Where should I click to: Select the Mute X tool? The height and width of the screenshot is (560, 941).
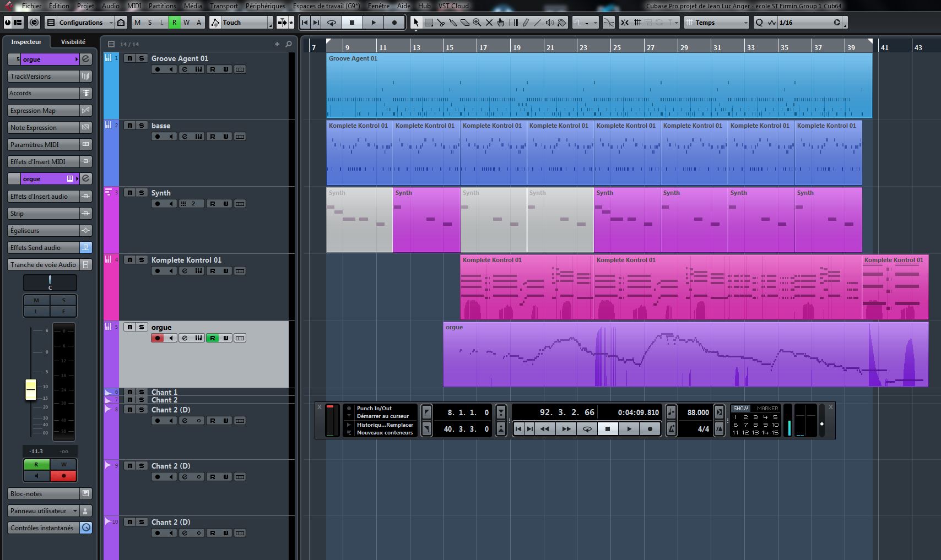coord(489,23)
